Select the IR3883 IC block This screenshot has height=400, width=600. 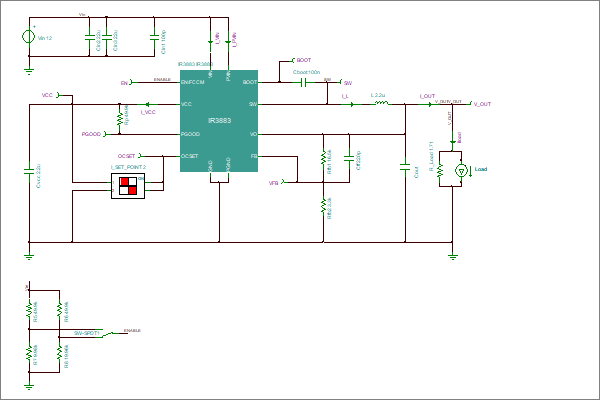[x=219, y=121]
